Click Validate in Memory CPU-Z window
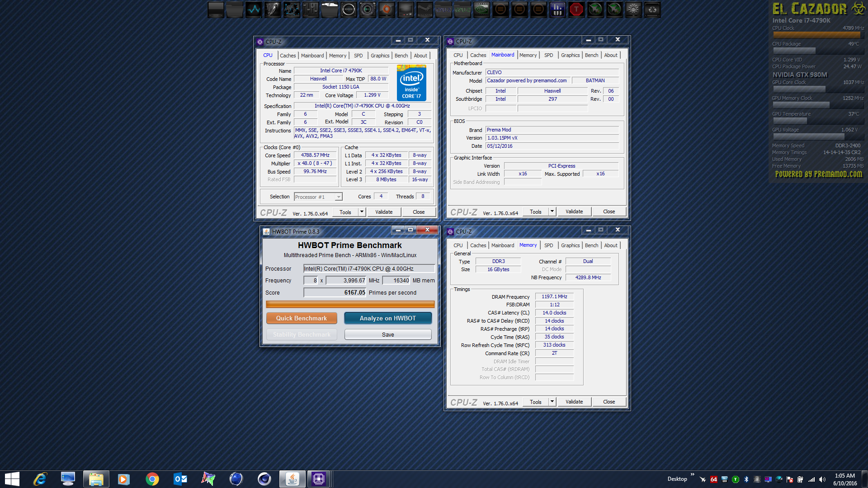 (x=574, y=402)
